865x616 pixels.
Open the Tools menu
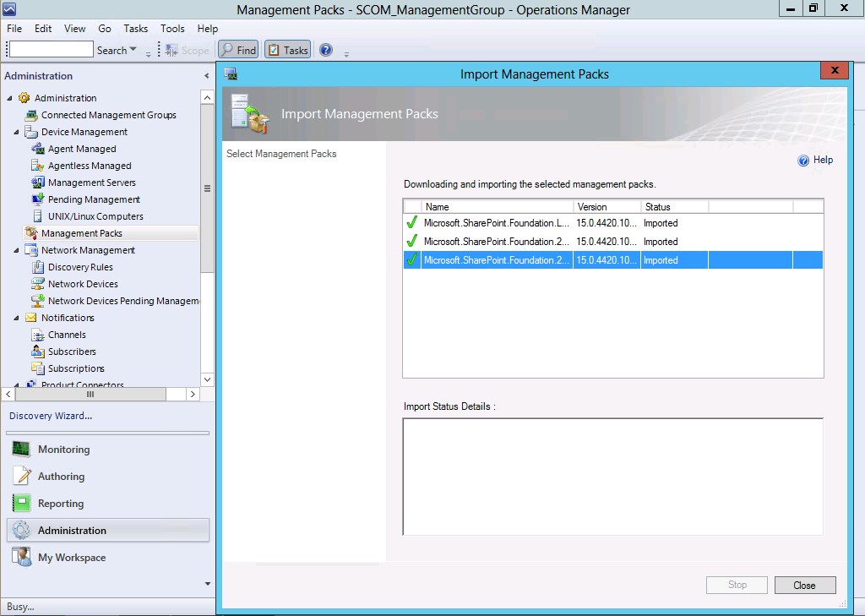pyautogui.click(x=172, y=29)
